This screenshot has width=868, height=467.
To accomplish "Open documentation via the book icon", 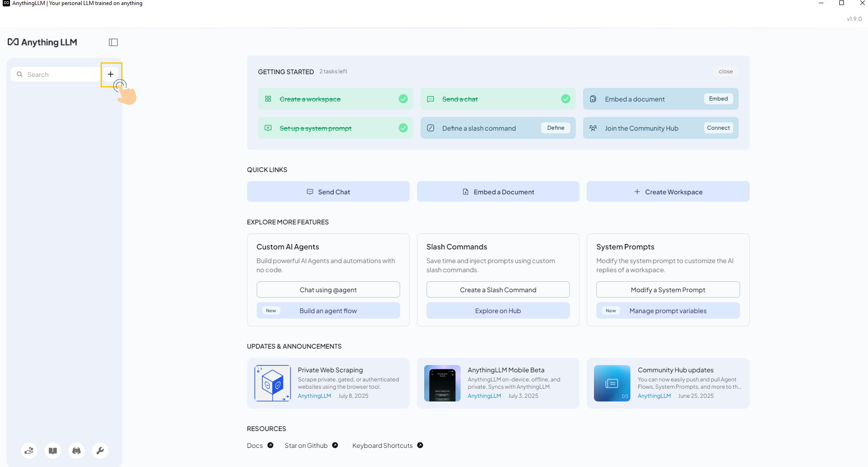I will (x=52, y=450).
